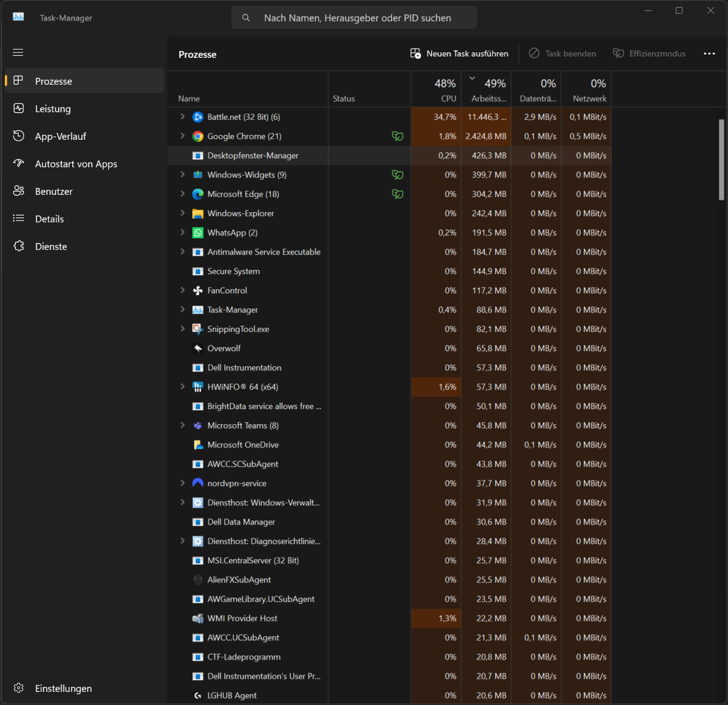Expand the nordvpn-service row

pos(183,483)
